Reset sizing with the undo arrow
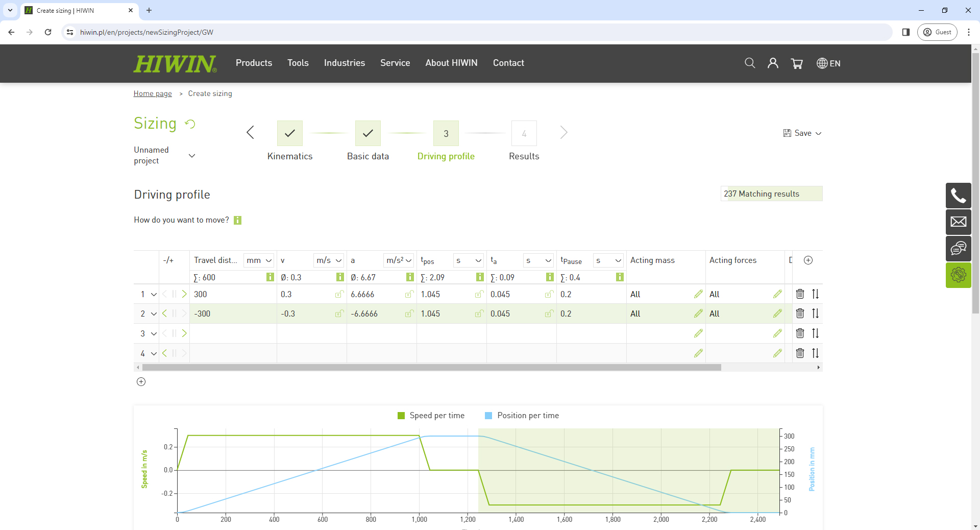 [190, 124]
